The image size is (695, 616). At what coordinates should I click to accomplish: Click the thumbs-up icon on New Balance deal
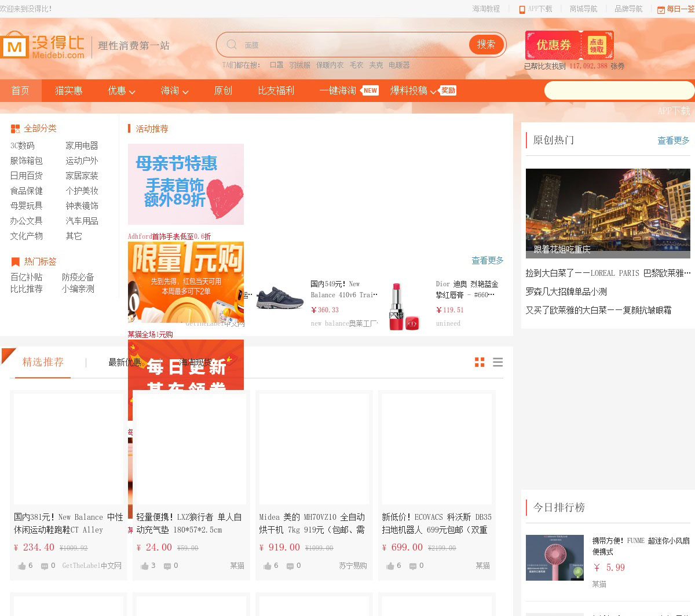21,566
